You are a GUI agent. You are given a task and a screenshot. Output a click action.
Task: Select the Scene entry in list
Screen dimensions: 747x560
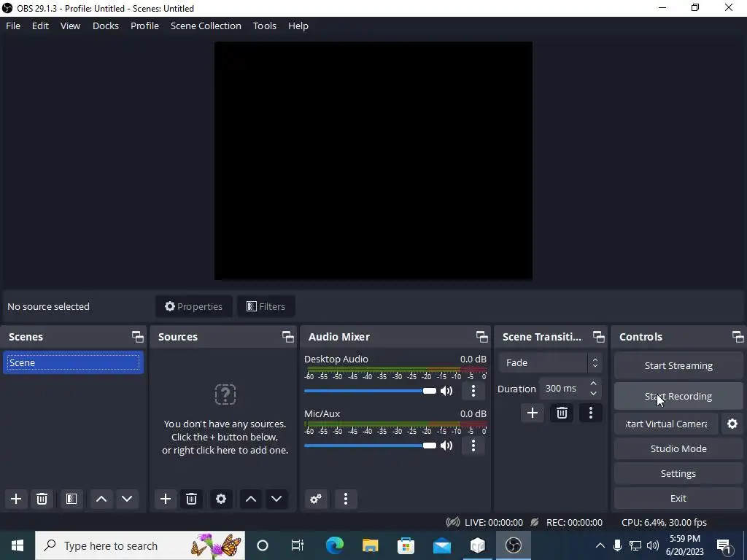pyautogui.click(x=74, y=363)
